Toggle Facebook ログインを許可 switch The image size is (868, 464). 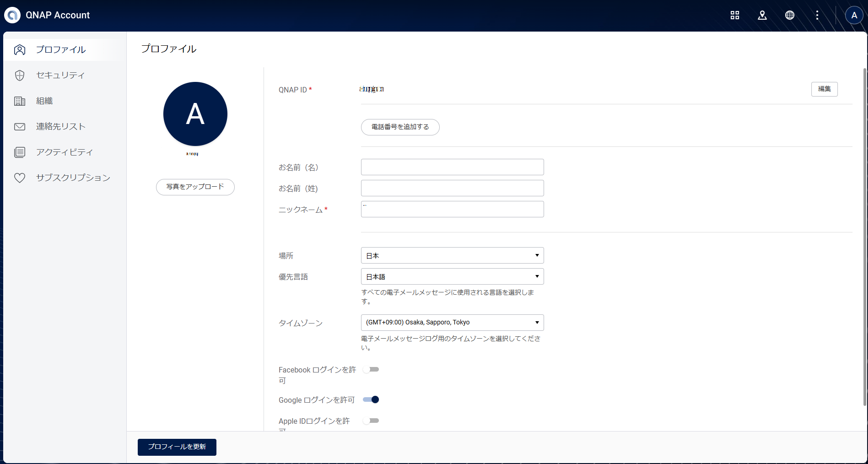point(371,369)
